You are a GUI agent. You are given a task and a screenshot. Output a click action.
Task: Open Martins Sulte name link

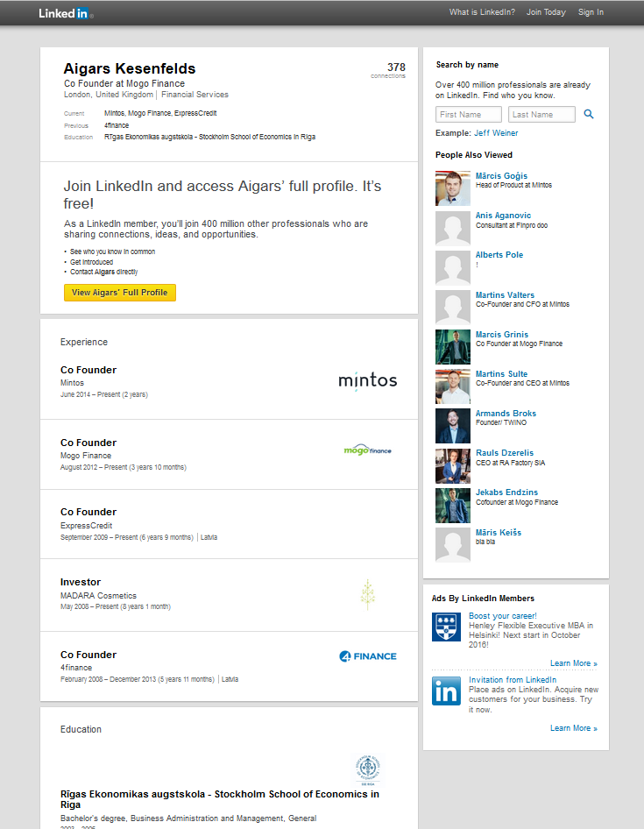coord(501,374)
